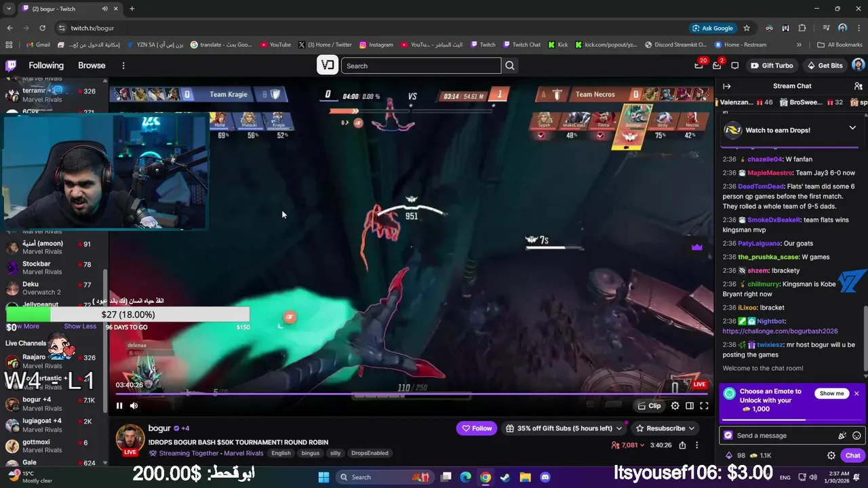Open Gale channel in sidebar
This screenshot has width=868, height=488.
(x=54, y=464)
